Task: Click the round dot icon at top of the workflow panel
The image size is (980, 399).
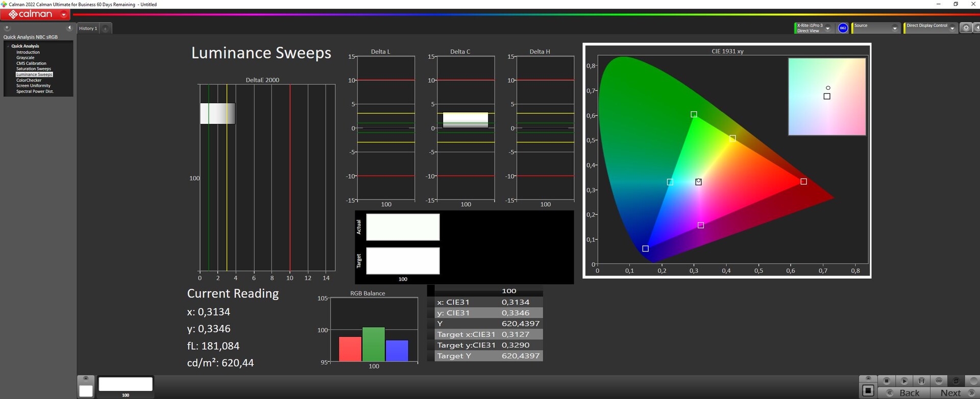Action: pyautogui.click(x=7, y=28)
